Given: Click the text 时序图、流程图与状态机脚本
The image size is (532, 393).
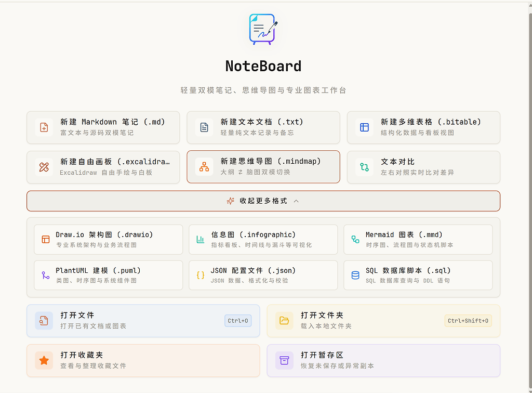Looking at the screenshot, I should coord(409,245).
